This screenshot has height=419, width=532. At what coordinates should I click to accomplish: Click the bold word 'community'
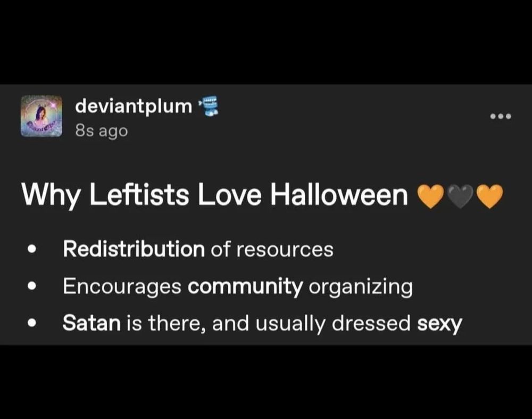[x=245, y=286]
